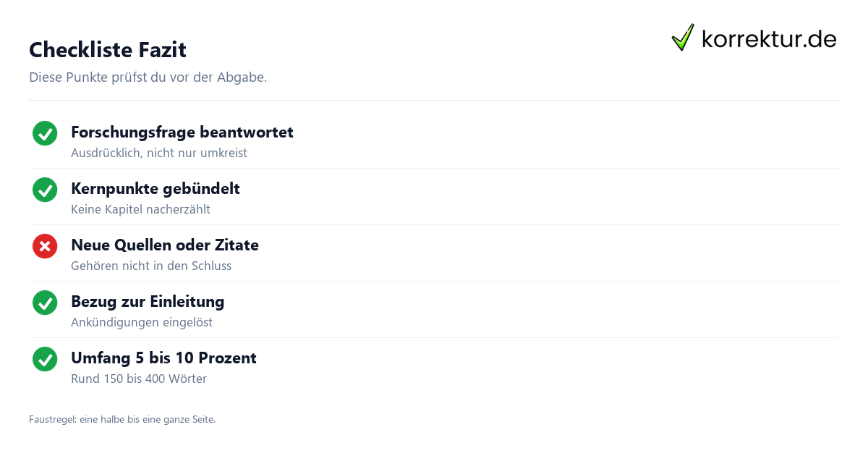
Task: Click the text Rund 150 bis 400 Wörter
Action: [x=139, y=379]
